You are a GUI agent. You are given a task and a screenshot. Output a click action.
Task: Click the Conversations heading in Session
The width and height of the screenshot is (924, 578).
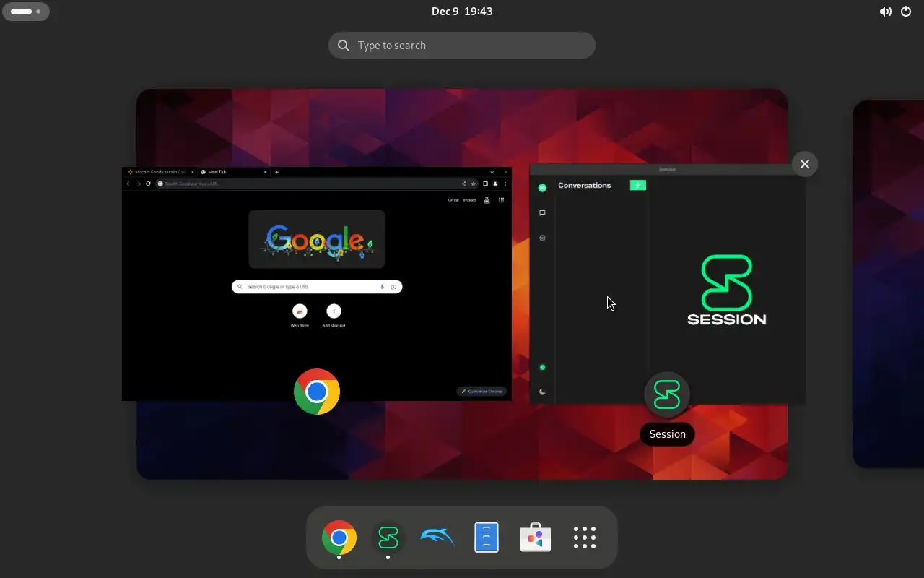pyautogui.click(x=584, y=186)
